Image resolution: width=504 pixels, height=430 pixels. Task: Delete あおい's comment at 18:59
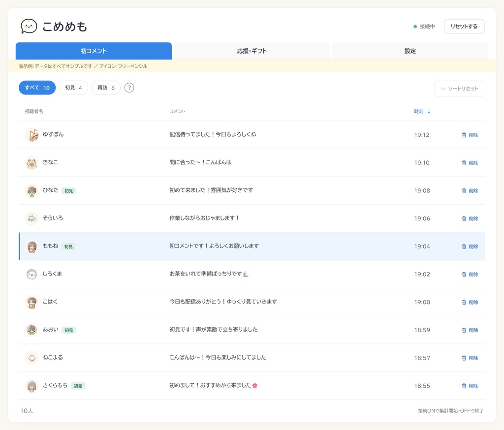470,330
